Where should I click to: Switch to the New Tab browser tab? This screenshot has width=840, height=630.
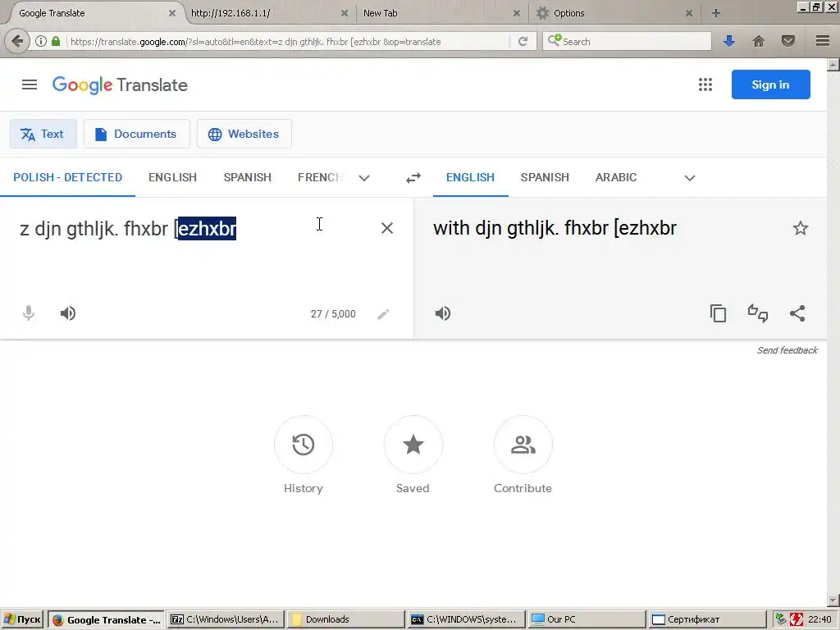tap(441, 13)
